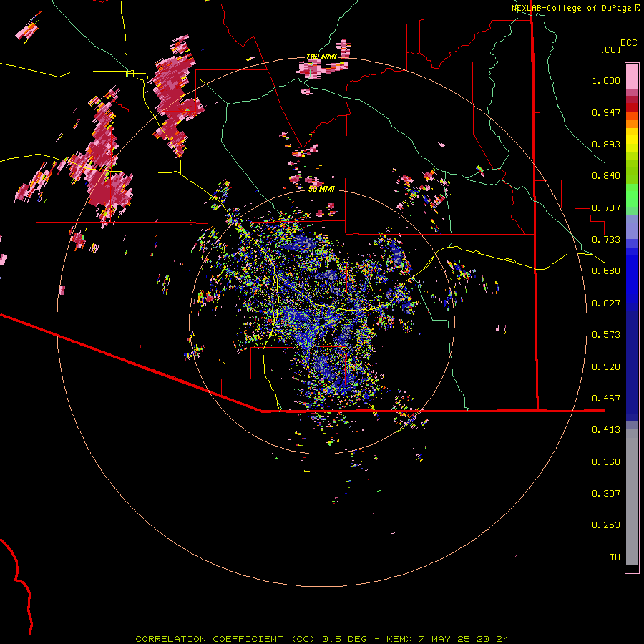Select the 0.733 scale value
The height and width of the screenshot is (644, 644).
(x=606, y=240)
